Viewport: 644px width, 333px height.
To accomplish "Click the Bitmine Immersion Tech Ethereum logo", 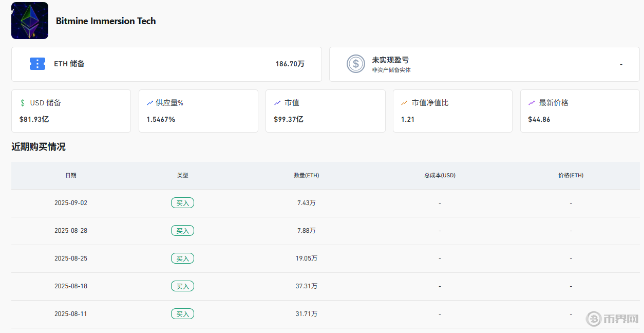I will click(30, 21).
